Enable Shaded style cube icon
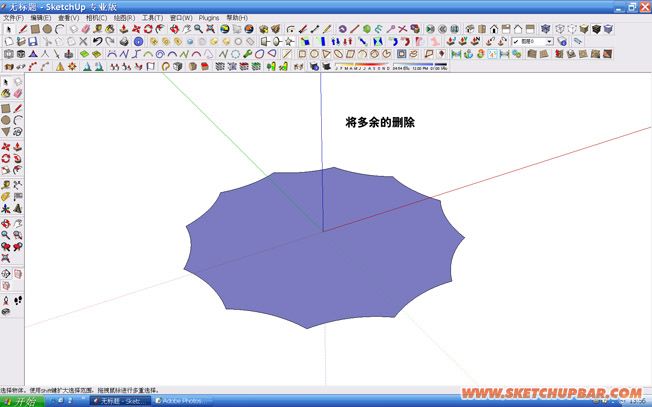 pyautogui.click(x=584, y=29)
